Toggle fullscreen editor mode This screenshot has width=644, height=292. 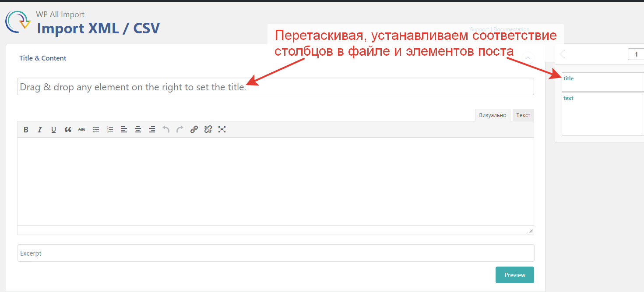(222, 129)
